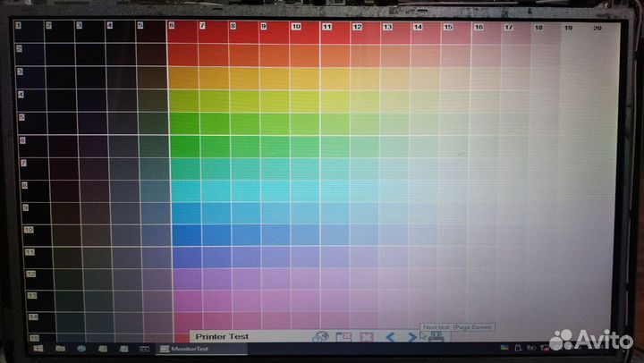Click the print icon in test toolbar
The image size is (644, 363).
click(436, 337)
